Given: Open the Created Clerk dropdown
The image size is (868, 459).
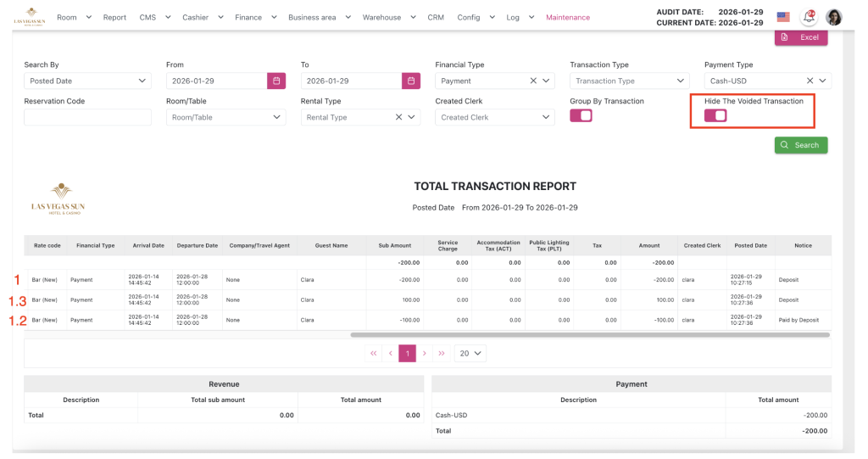Looking at the screenshot, I should click(x=494, y=117).
